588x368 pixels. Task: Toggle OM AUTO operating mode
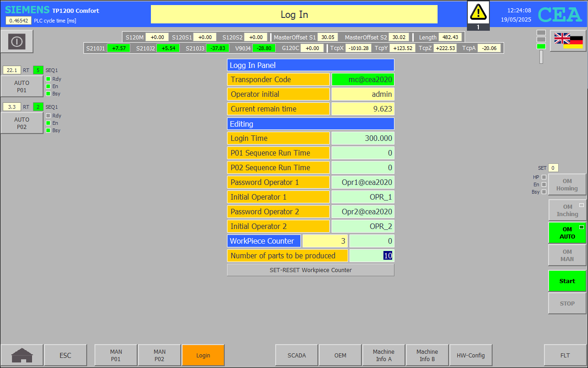click(x=567, y=233)
